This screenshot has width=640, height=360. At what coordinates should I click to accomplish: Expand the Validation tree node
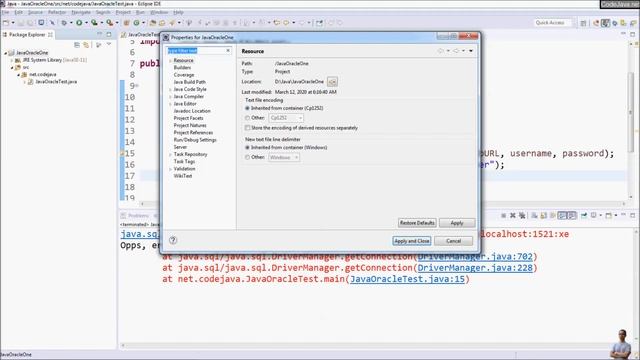[x=170, y=169]
